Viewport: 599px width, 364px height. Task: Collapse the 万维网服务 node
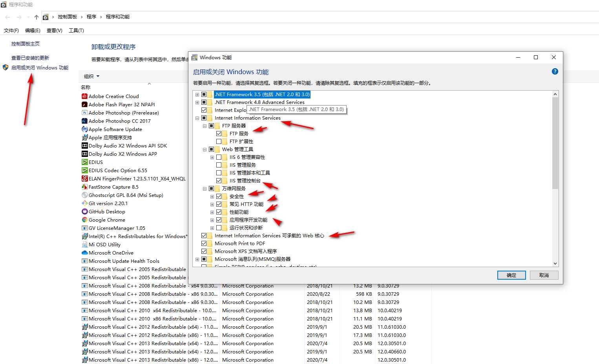tap(205, 189)
